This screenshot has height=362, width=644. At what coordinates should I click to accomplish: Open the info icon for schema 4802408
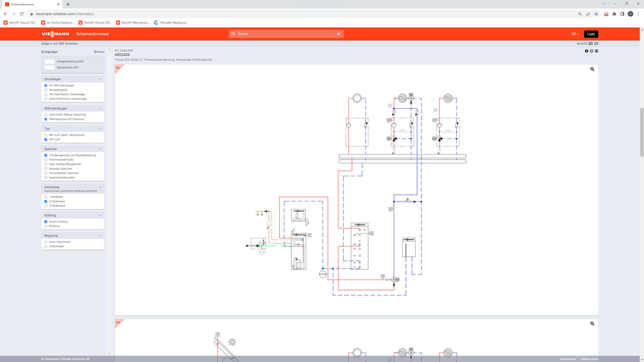[587, 52]
